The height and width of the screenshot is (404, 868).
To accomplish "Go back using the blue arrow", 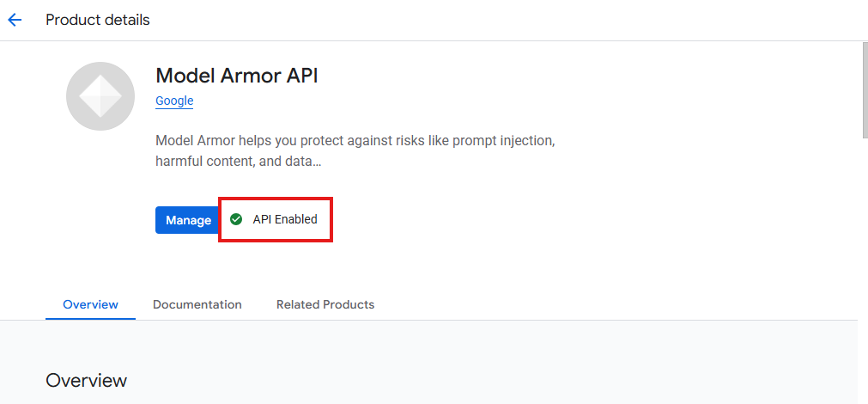I will click(15, 21).
